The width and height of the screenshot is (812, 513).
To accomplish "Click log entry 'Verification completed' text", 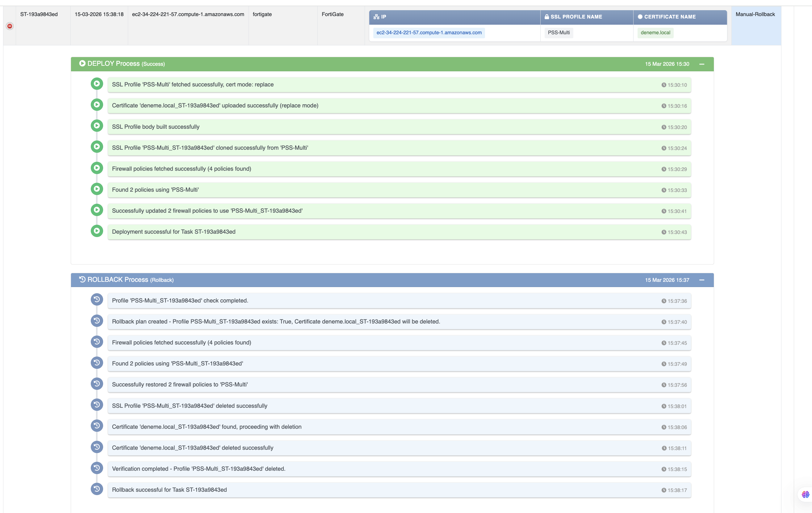I will point(199,469).
